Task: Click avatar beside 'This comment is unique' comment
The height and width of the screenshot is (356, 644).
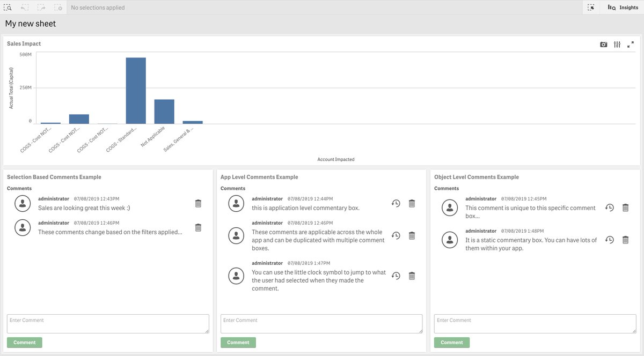Action: pyautogui.click(x=450, y=207)
